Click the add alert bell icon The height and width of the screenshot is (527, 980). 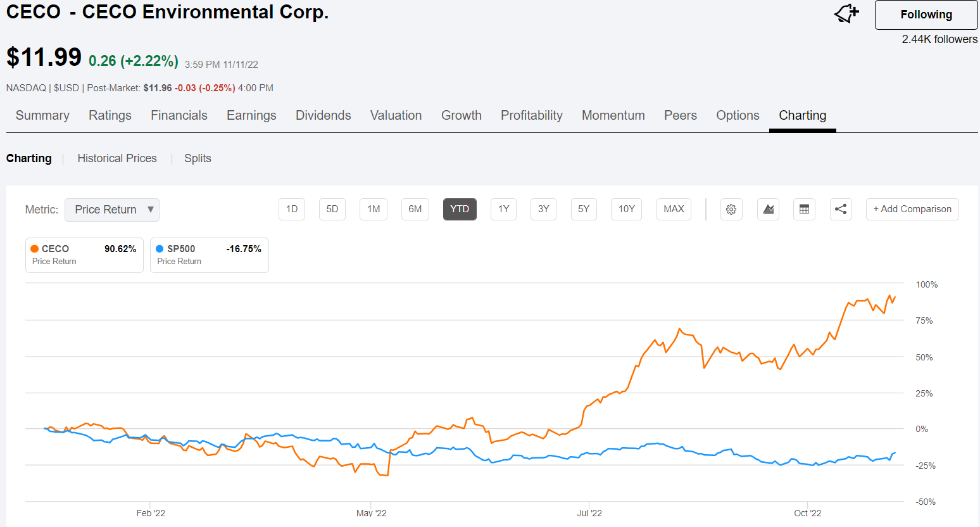point(846,13)
